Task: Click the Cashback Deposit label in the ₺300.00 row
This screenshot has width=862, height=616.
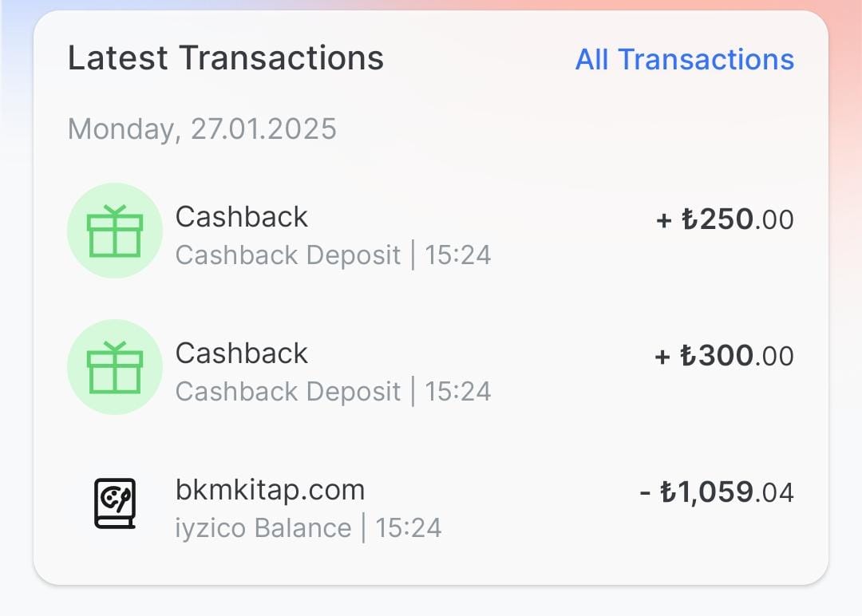Action: tap(287, 392)
